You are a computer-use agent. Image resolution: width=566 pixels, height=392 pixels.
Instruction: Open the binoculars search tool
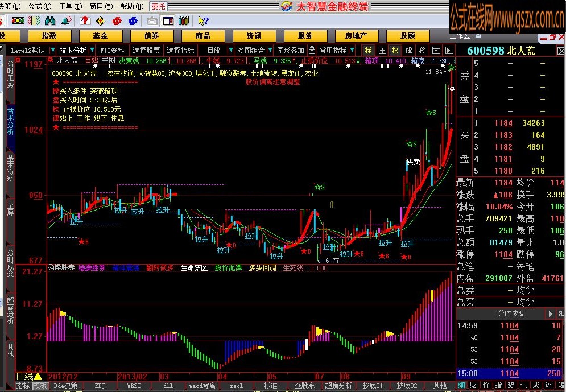(50, 21)
